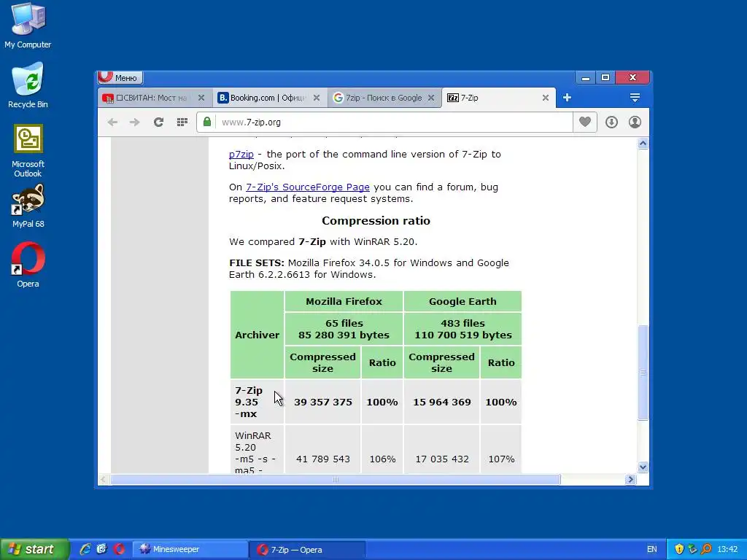Click the safely remove hardware tray icon
Image resolution: width=747 pixels, height=560 pixels.
pos(693,549)
